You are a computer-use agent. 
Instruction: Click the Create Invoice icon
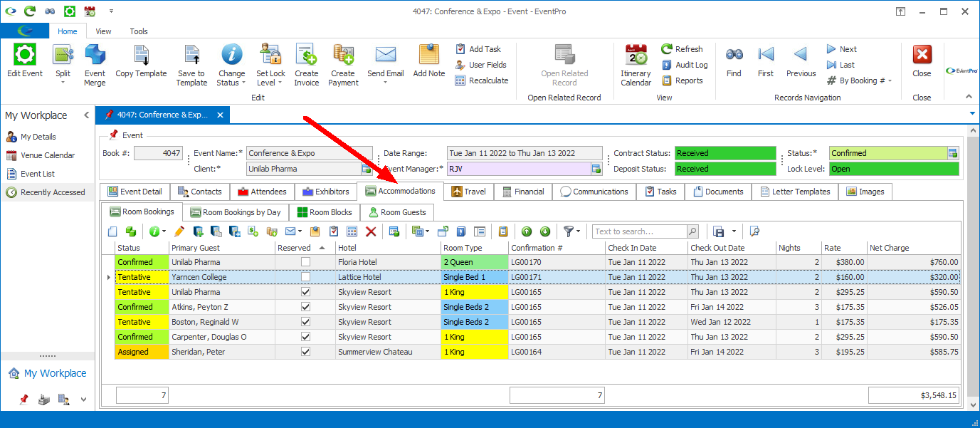tap(306, 55)
